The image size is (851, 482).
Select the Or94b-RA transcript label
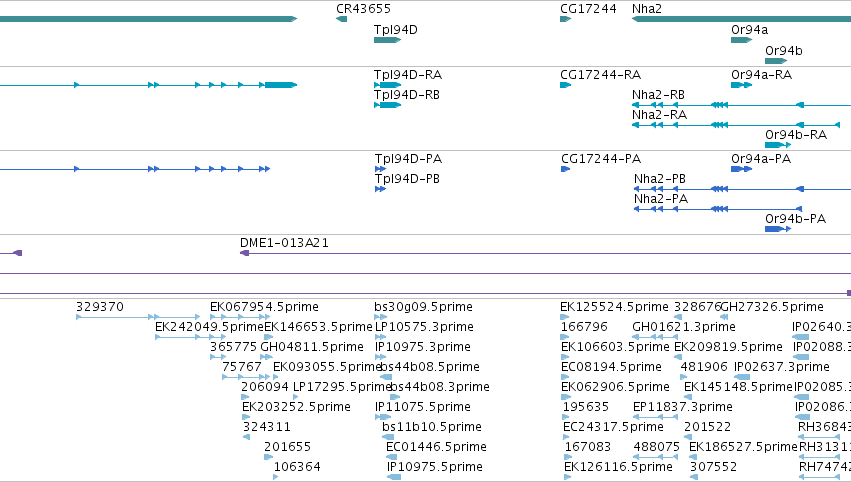796,135
